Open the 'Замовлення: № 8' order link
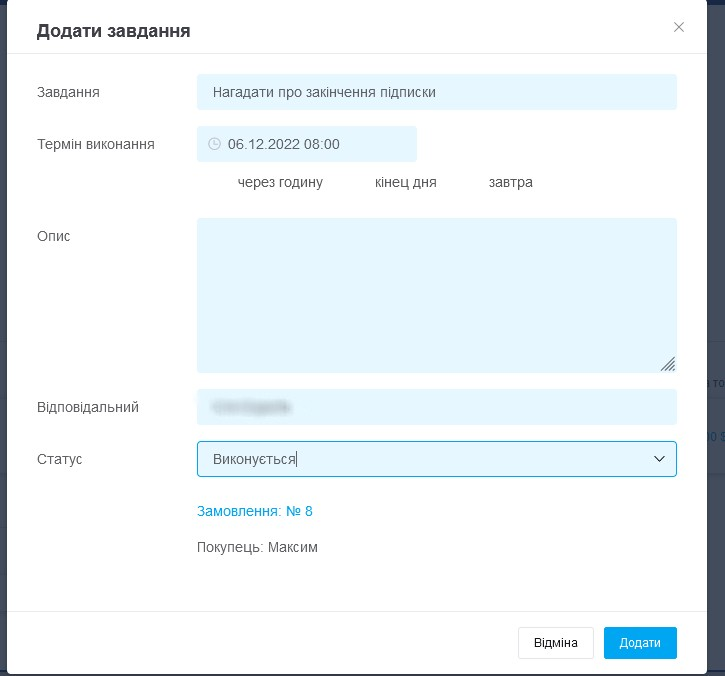 point(255,511)
